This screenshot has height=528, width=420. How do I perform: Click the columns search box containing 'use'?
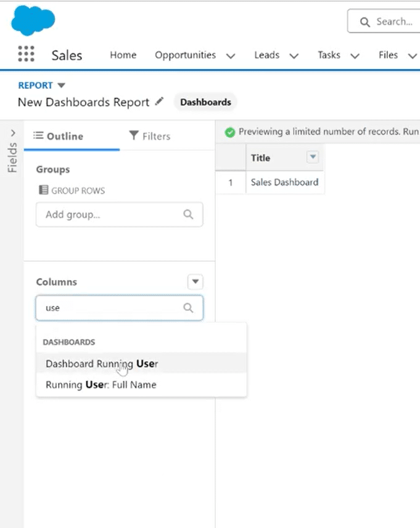pos(119,308)
